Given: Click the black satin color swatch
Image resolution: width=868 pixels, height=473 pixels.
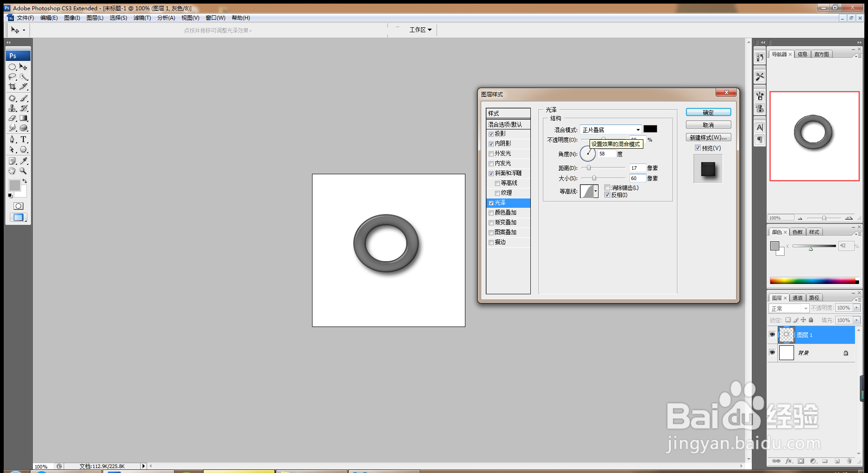Looking at the screenshot, I should coord(650,129).
